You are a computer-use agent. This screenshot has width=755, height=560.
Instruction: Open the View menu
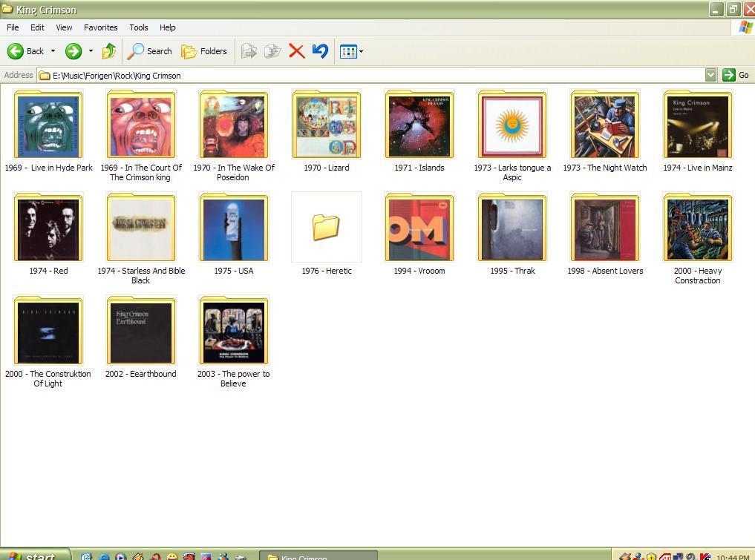[64, 27]
